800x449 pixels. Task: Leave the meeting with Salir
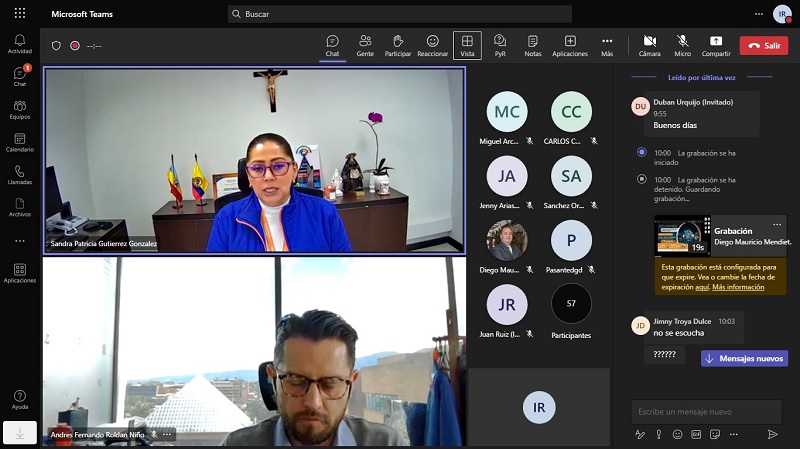click(x=764, y=45)
